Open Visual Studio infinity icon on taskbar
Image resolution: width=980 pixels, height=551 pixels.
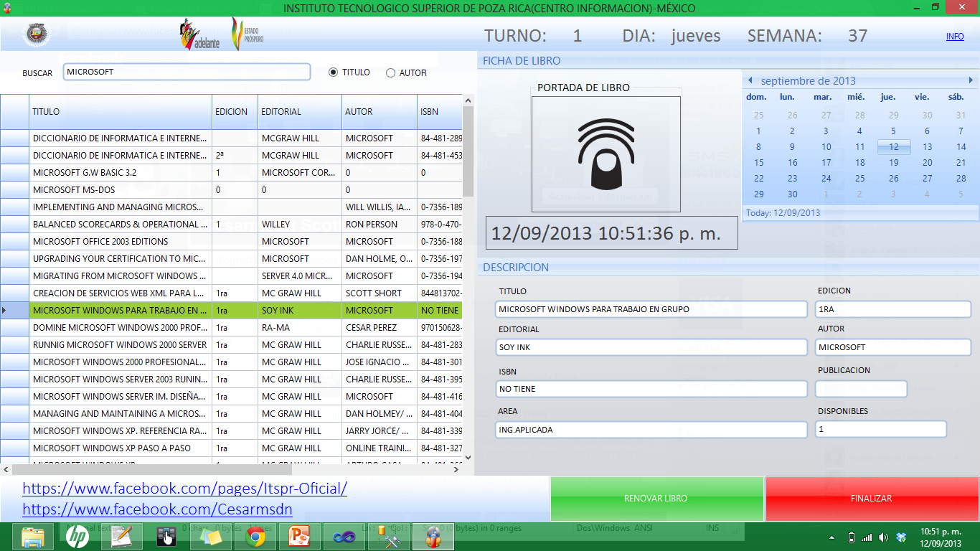344,537
